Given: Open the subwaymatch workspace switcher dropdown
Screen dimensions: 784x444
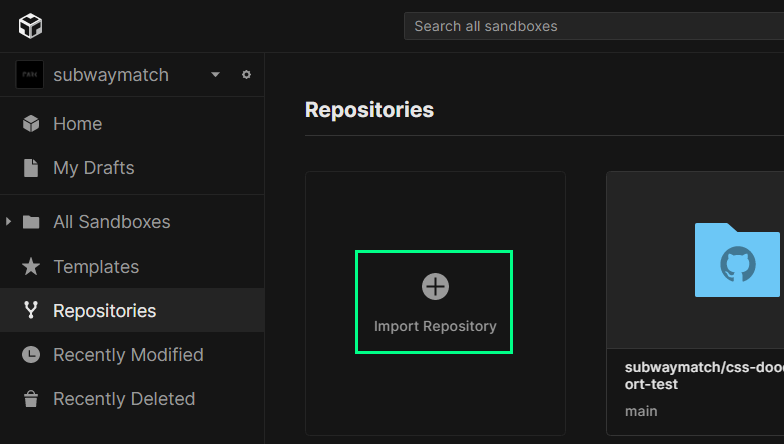Looking at the screenshot, I should [216, 74].
